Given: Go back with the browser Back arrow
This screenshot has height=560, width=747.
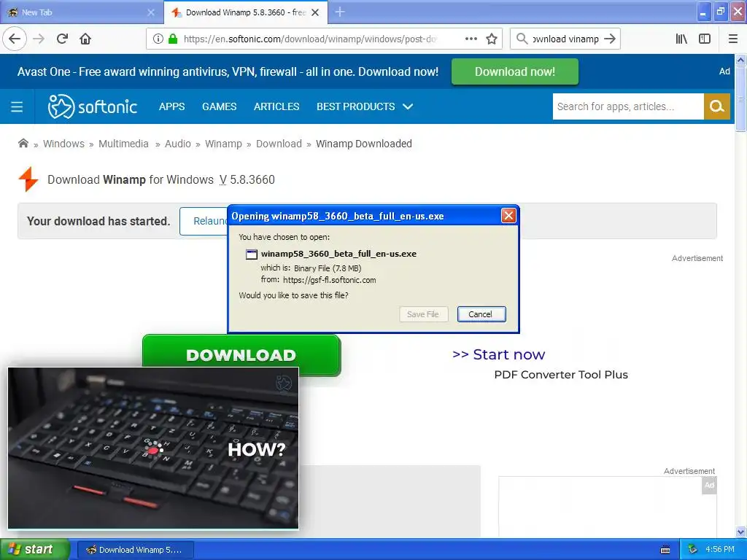Looking at the screenshot, I should click(15, 39).
